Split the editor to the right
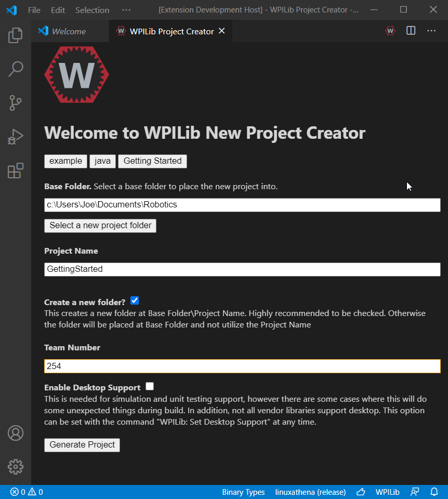The width and height of the screenshot is (448, 499). [x=411, y=31]
